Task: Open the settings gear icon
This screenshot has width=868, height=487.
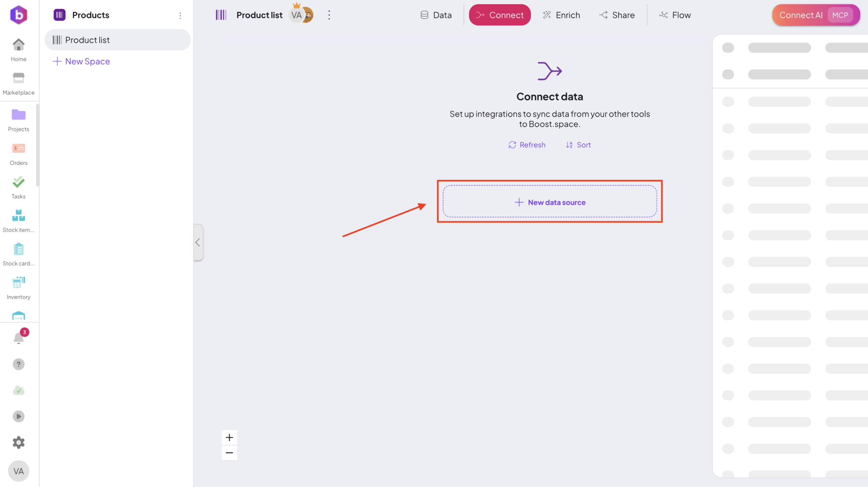Action: click(18, 442)
